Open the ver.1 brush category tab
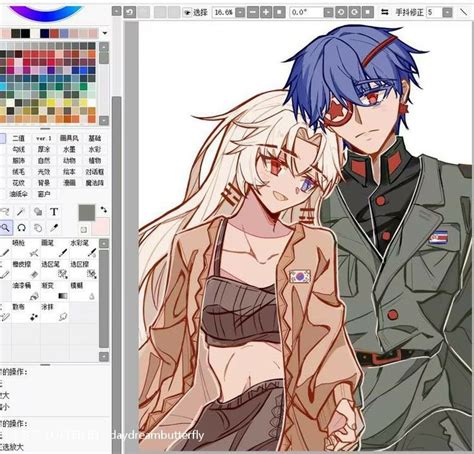474x454 pixels. (x=44, y=138)
